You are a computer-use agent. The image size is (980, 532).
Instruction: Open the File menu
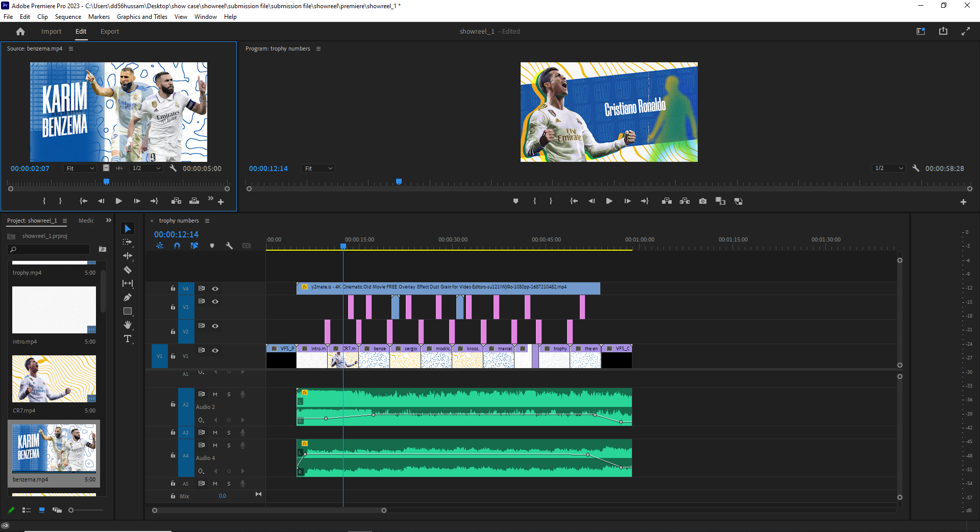point(8,17)
